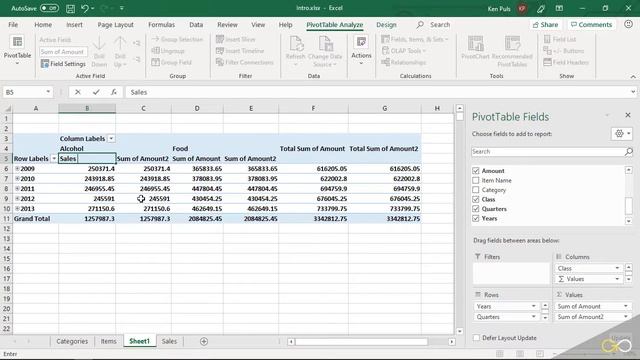The height and width of the screenshot is (360, 640).
Task: Cancel the cell entry with X icon
Action: click(x=78, y=92)
